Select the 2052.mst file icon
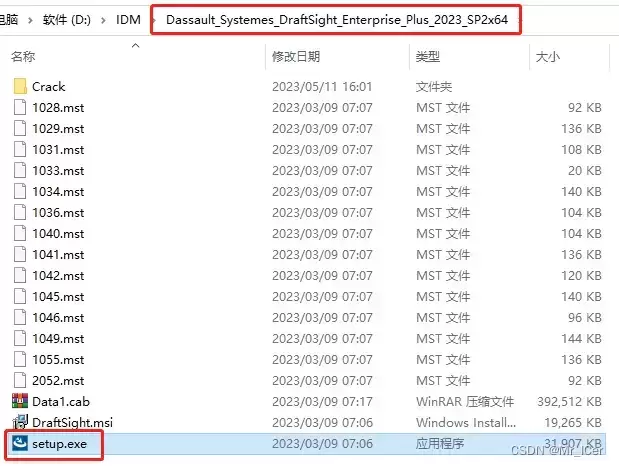Screen dimensions: 619x466 point(20,380)
